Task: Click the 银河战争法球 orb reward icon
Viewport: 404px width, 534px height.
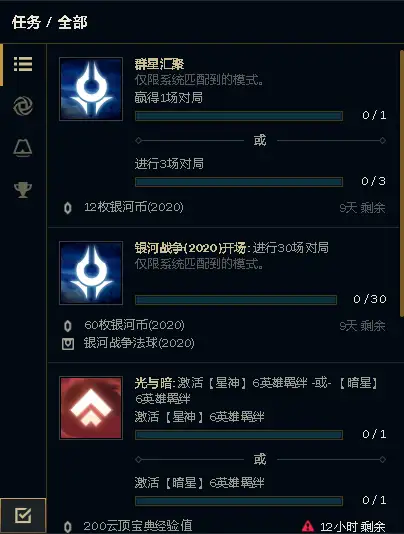Action: click(x=68, y=344)
